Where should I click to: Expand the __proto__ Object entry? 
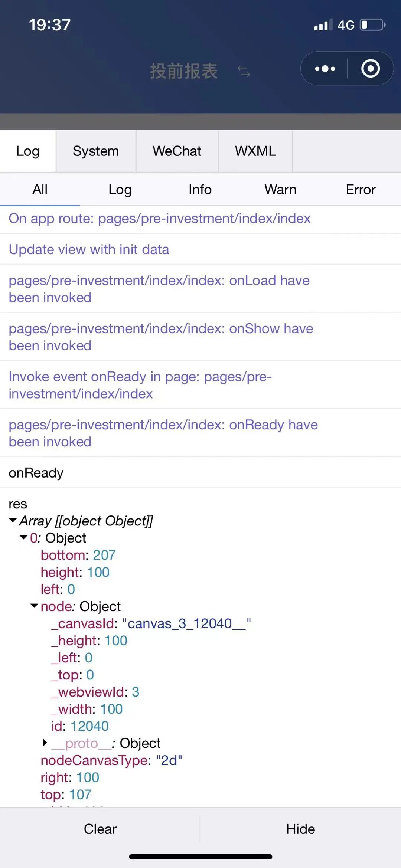pos(45,742)
